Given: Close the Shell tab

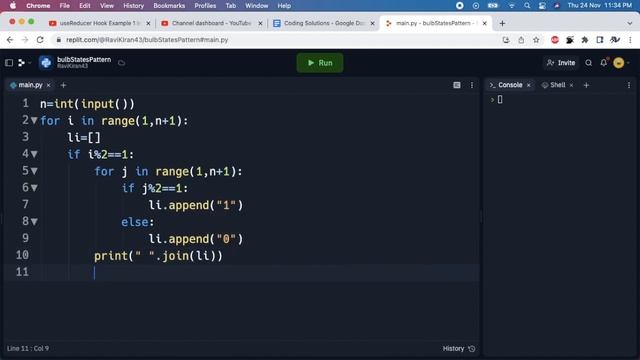Looking at the screenshot, I should click(x=571, y=85).
